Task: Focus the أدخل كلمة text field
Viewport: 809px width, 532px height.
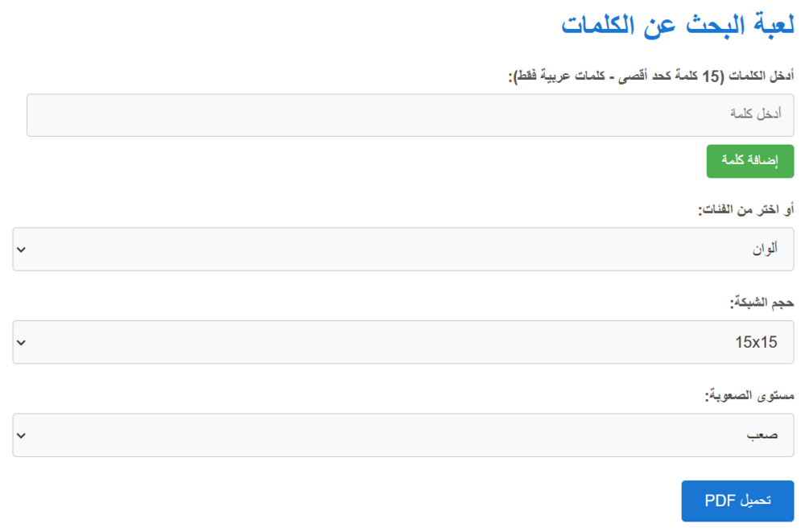Action: 411,115
